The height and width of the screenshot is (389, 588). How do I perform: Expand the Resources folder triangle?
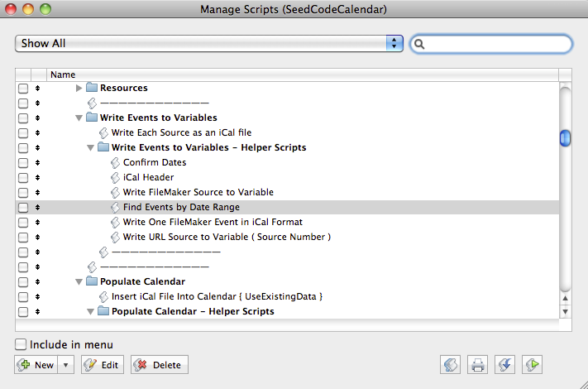tap(79, 88)
